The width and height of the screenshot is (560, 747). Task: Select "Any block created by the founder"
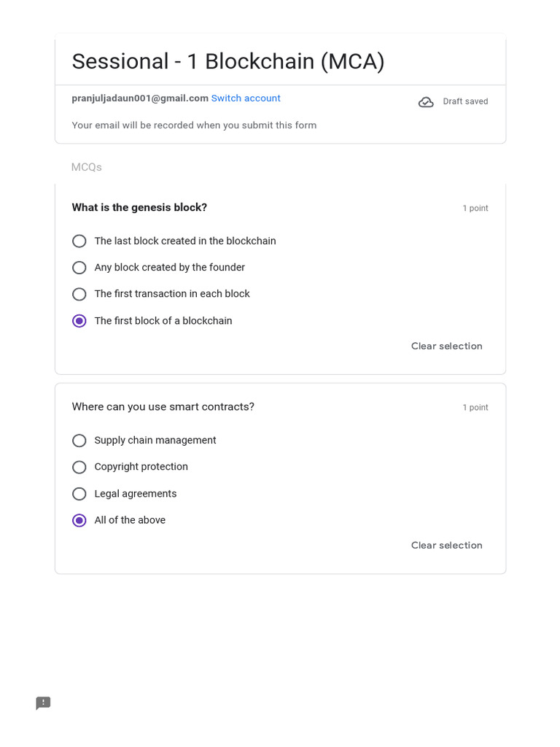coord(79,268)
